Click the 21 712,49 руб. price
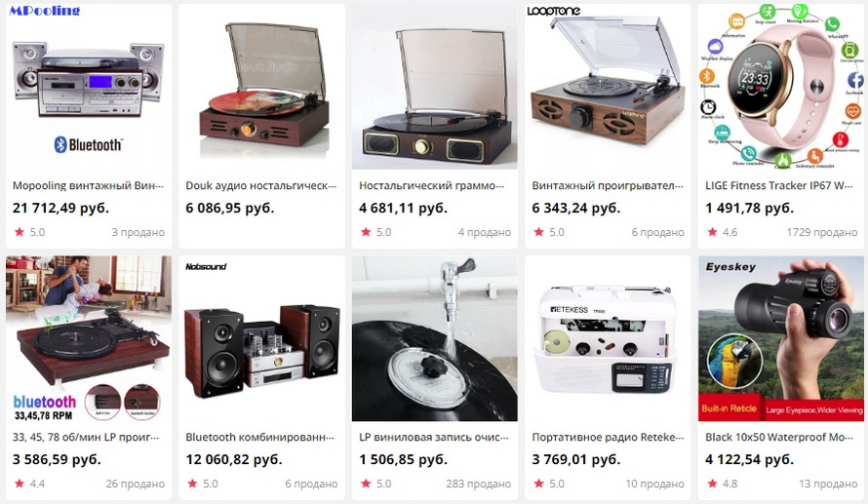Screen dimensions: 868x504 (60, 208)
